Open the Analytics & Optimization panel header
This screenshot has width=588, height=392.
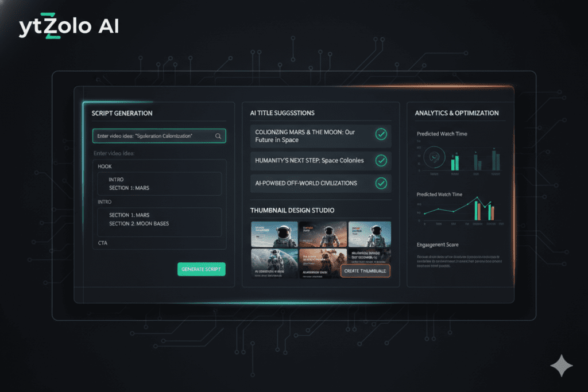tap(457, 113)
